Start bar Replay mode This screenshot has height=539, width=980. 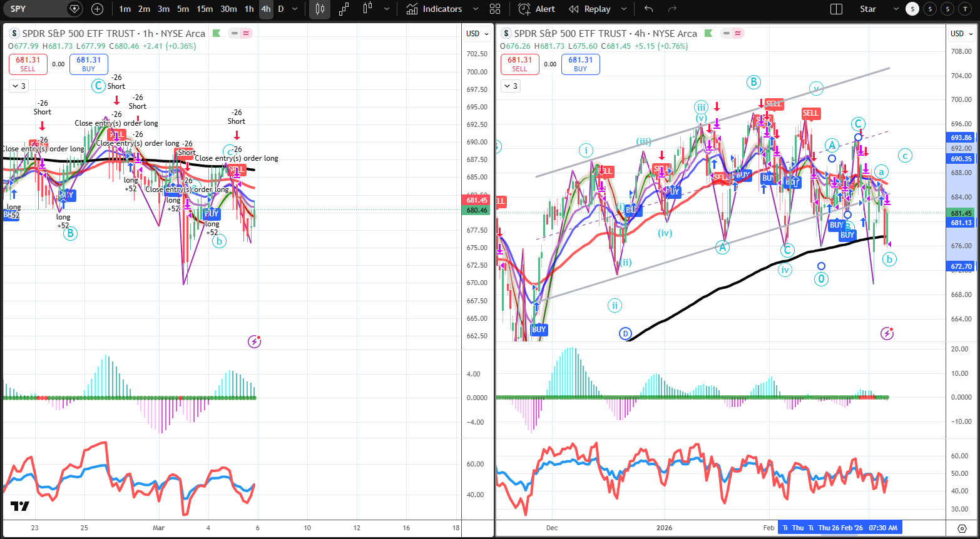(590, 9)
